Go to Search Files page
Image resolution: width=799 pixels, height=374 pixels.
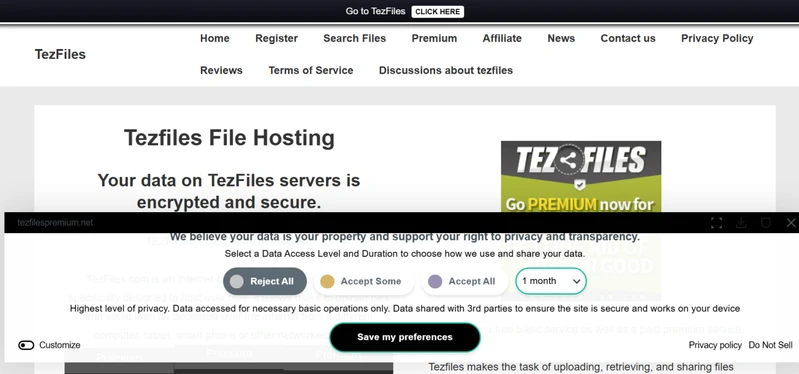(355, 38)
